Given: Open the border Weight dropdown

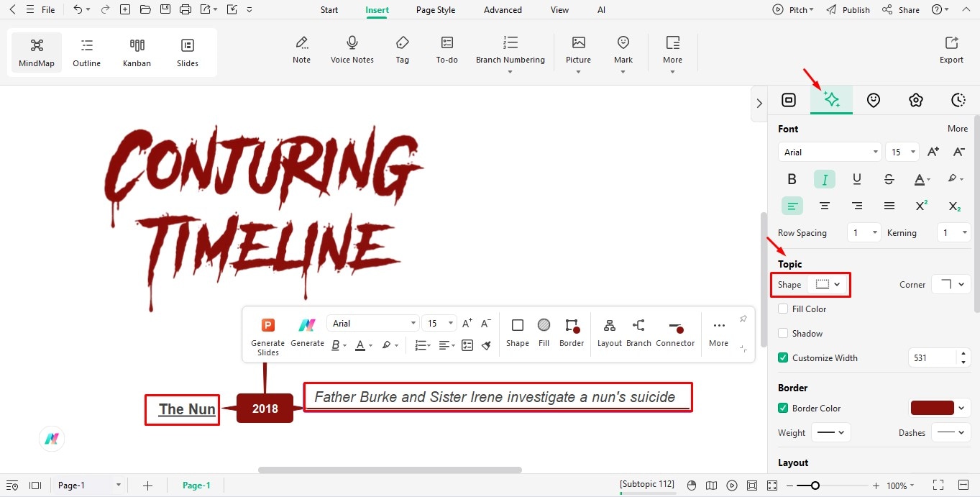Looking at the screenshot, I should tap(831, 432).
